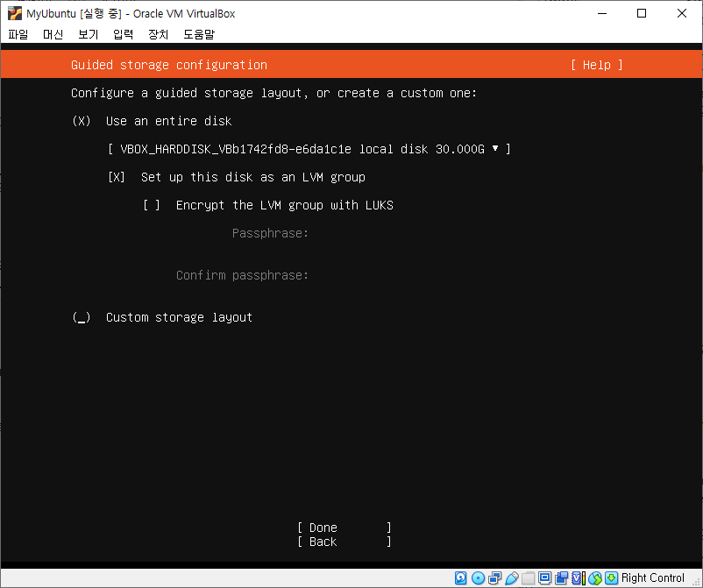Select the Custom storage layout radio
Screen dimensions: 703x588
pos(82,317)
